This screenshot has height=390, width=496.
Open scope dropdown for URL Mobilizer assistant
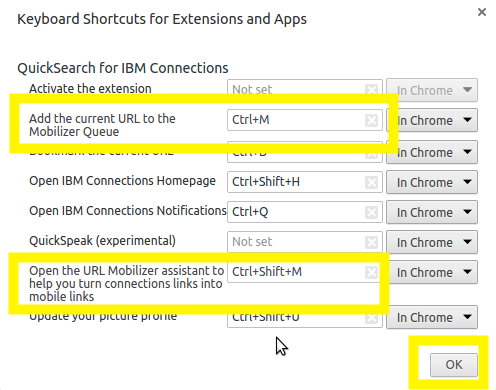432,272
